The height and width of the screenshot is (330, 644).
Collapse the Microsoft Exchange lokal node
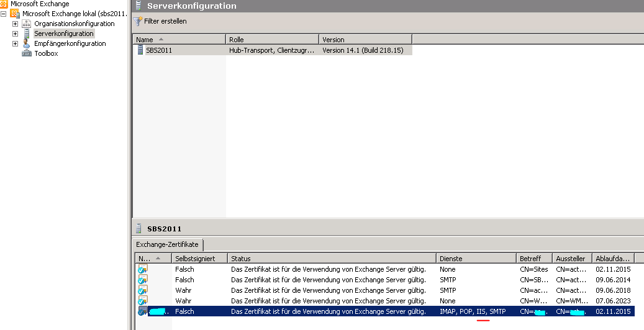4,14
